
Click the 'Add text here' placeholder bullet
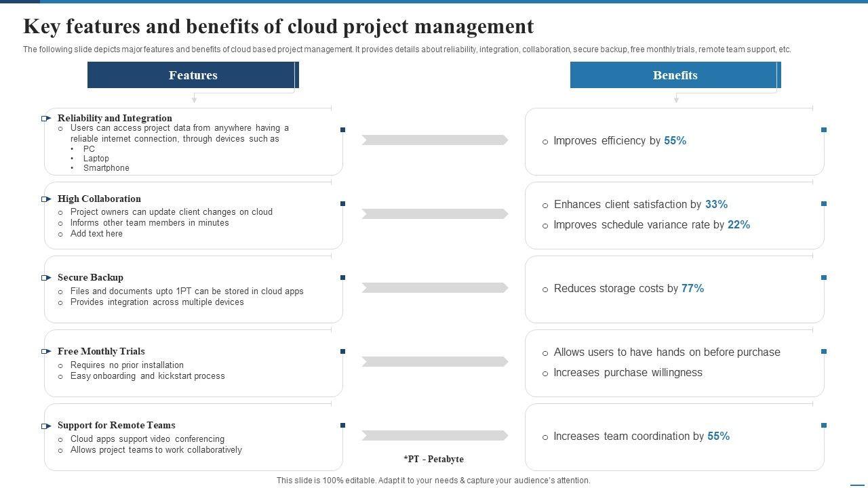(96, 234)
